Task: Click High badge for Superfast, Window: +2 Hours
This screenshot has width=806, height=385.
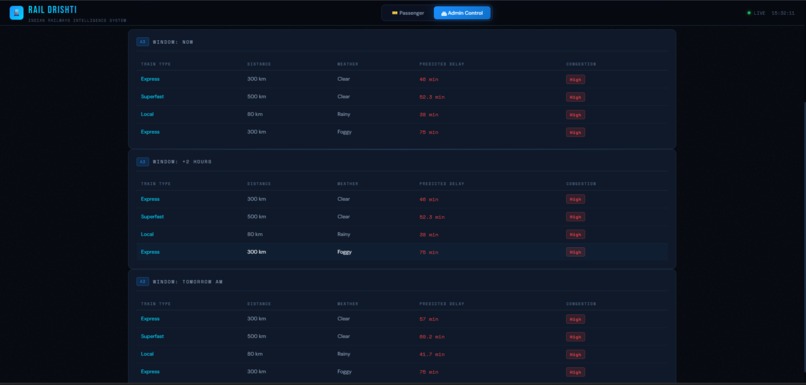Action: click(x=575, y=217)
